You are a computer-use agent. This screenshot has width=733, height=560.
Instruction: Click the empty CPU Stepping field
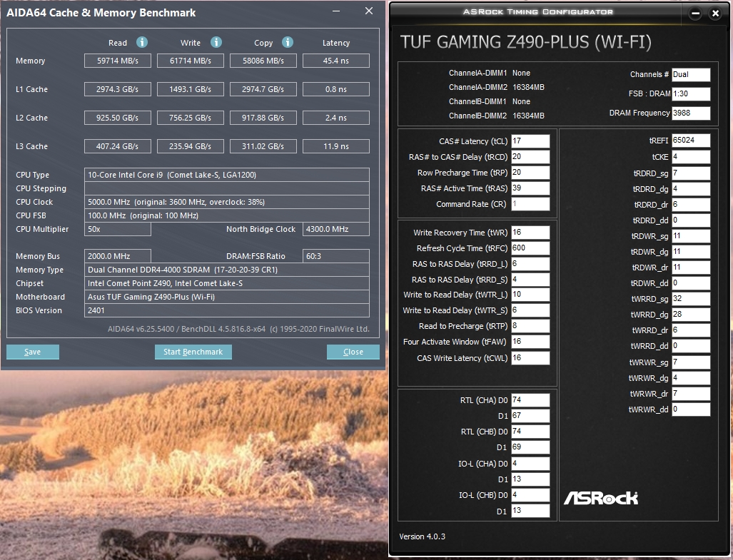[x=227, y=188]
